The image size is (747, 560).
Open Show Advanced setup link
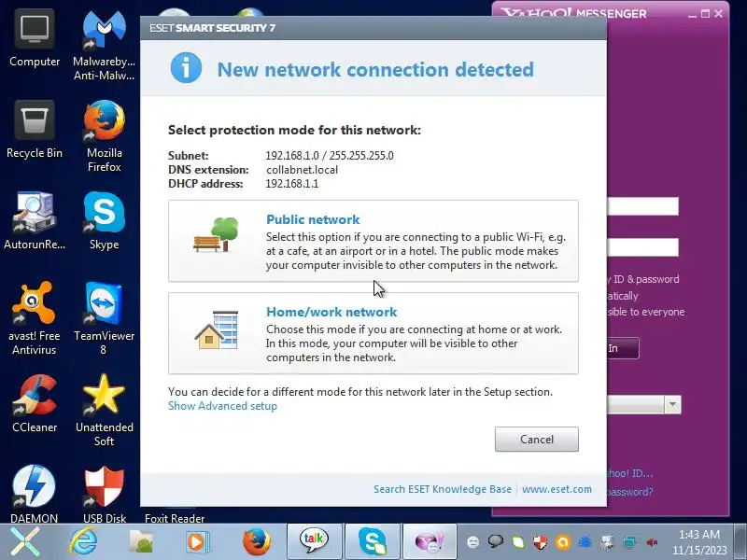[x=222, y=406]
